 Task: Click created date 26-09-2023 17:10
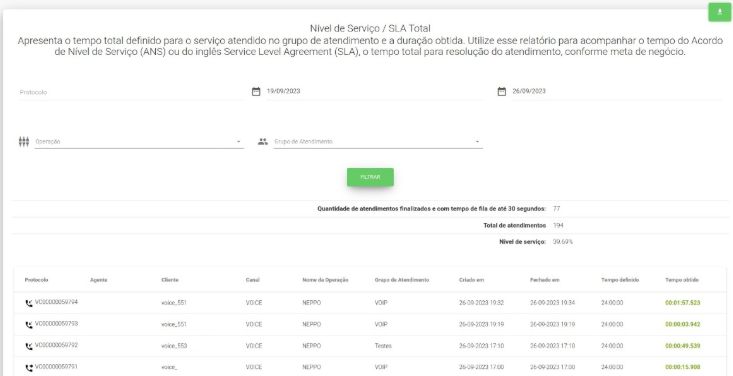[481, 347]
